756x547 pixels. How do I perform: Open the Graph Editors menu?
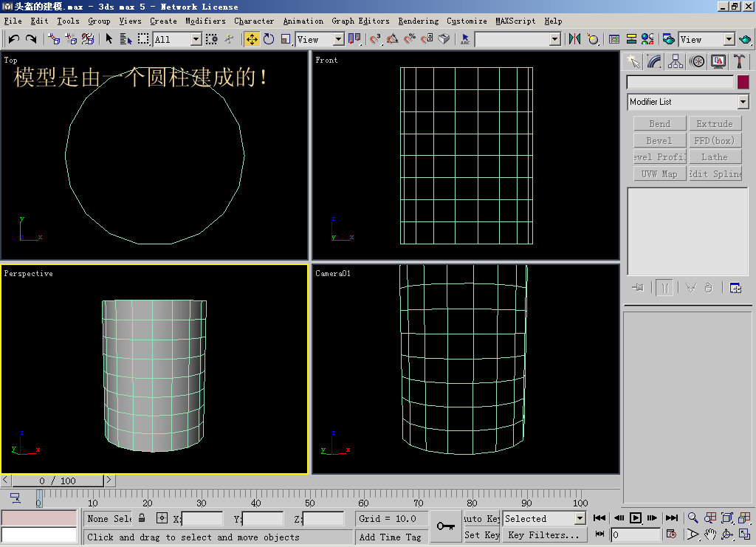360,21
